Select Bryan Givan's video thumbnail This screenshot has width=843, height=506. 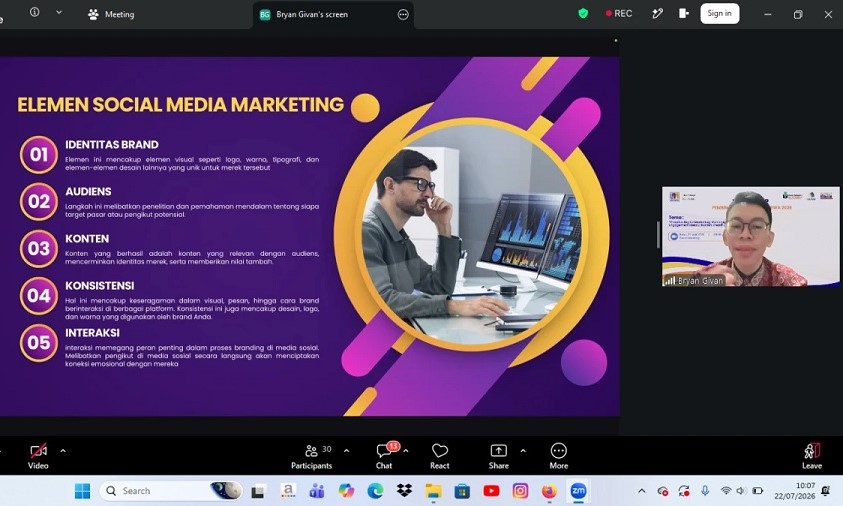point(750,237)
